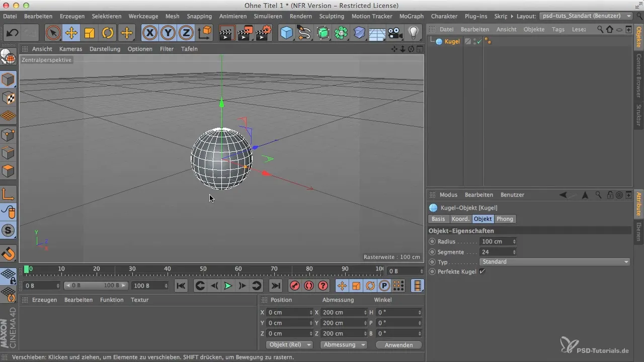Click the timeline frame 50 marker
Screen dimensions: 644x362
[x=203, y=269]
